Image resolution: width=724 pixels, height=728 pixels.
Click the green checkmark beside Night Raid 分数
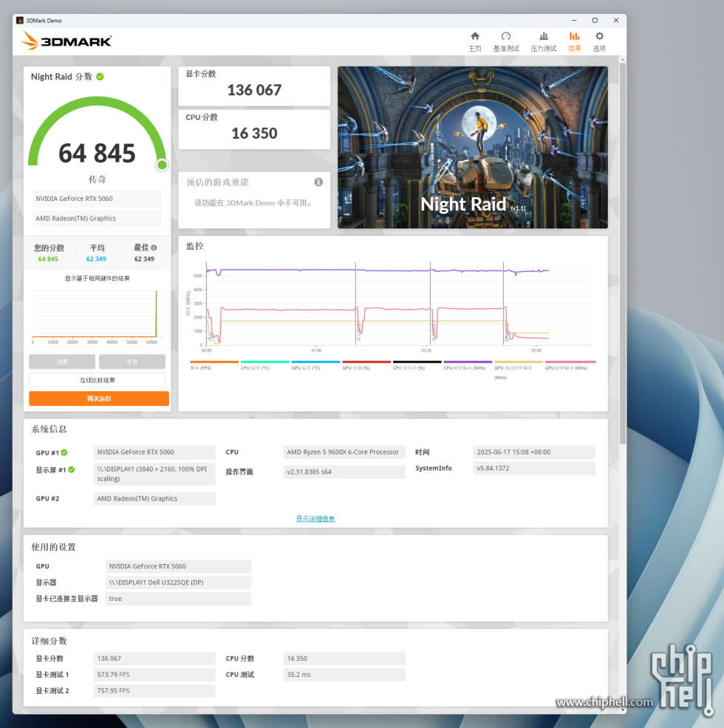(100, 77)
